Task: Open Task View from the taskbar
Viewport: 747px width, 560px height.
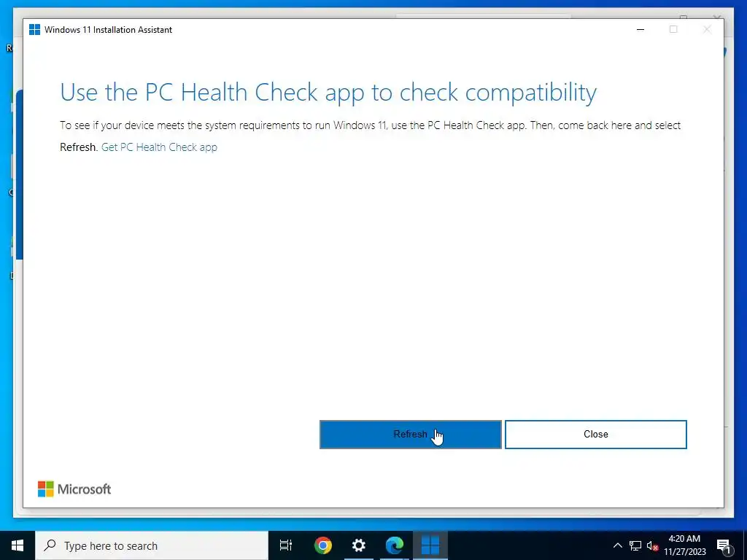Action: pos(286,545)
